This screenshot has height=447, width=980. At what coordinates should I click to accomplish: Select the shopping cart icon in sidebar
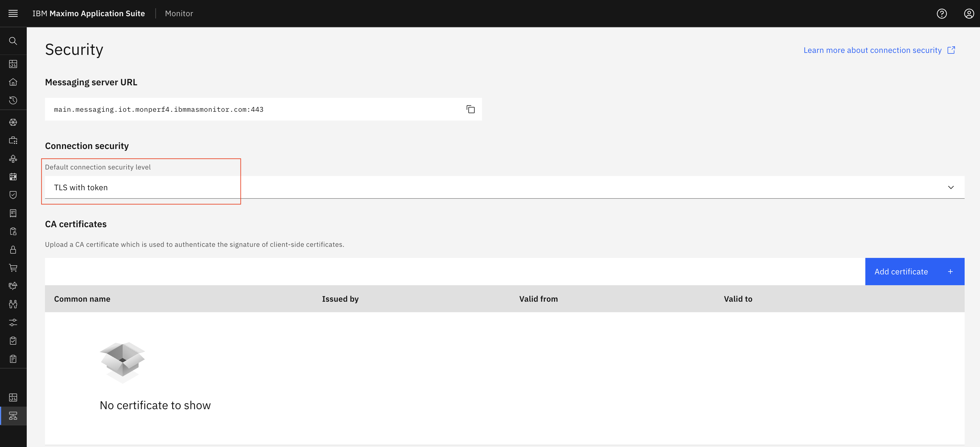tap(13, 268)
